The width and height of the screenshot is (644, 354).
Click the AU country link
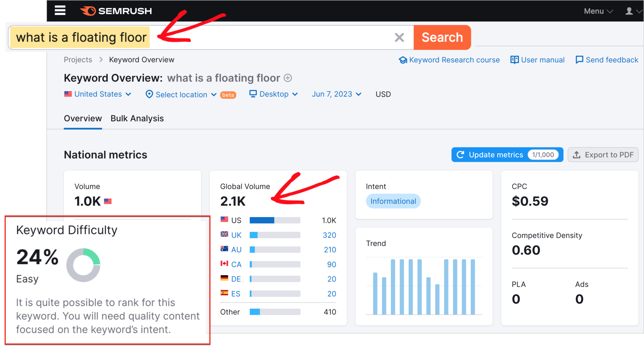point(236,250)
